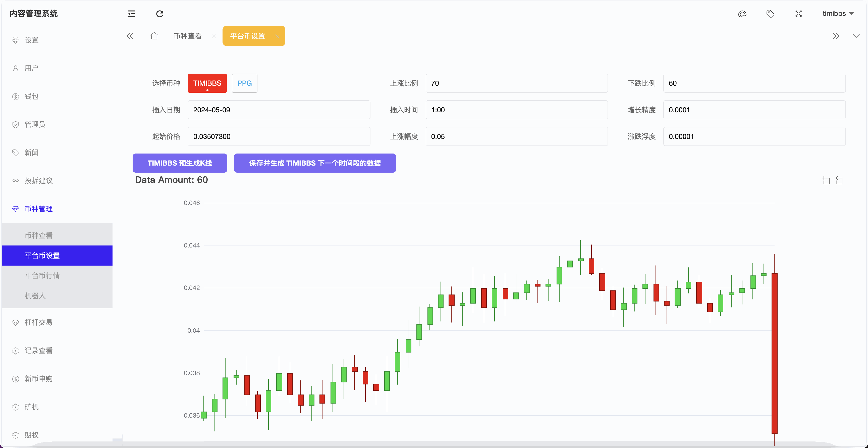Click the 插入日期 date input field
This screenshot has height=448, width=868.
279,110
